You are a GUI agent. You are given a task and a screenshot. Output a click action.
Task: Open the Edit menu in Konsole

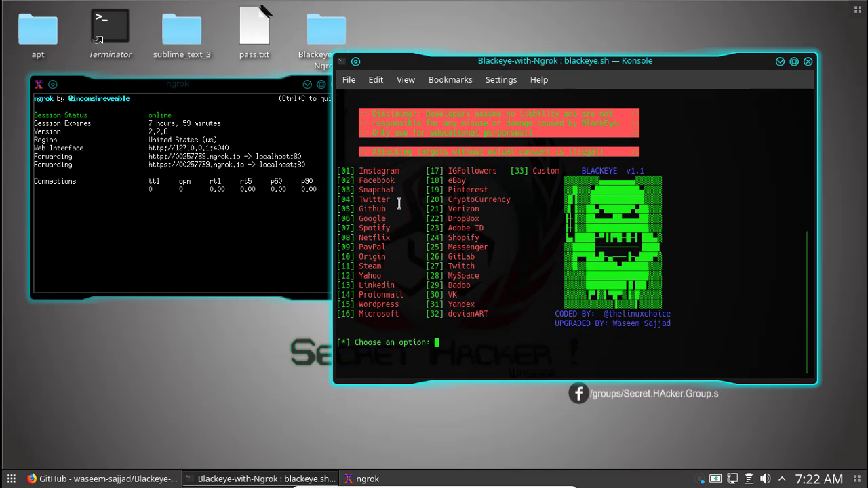[x=376, y=79]
